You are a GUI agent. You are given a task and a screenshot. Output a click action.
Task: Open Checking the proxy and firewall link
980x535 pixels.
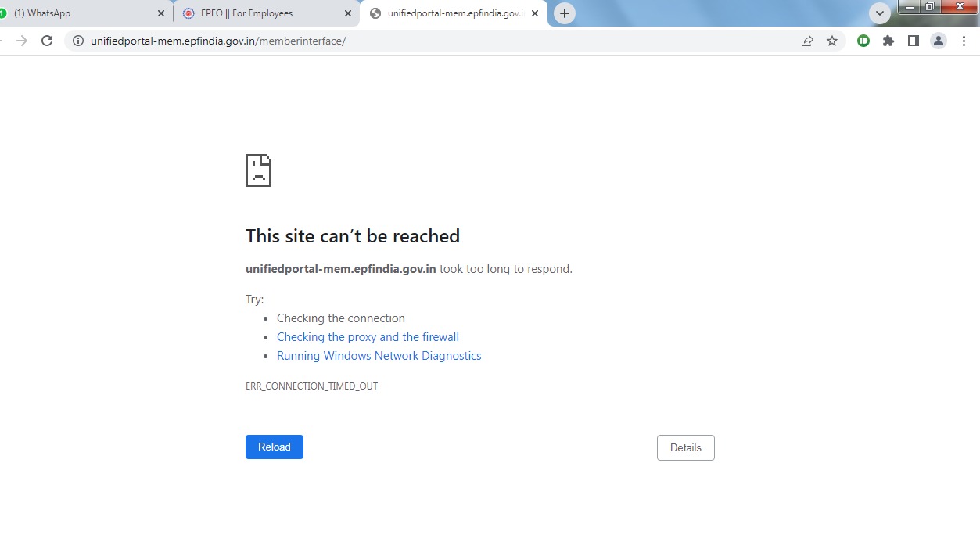(368, 337)
